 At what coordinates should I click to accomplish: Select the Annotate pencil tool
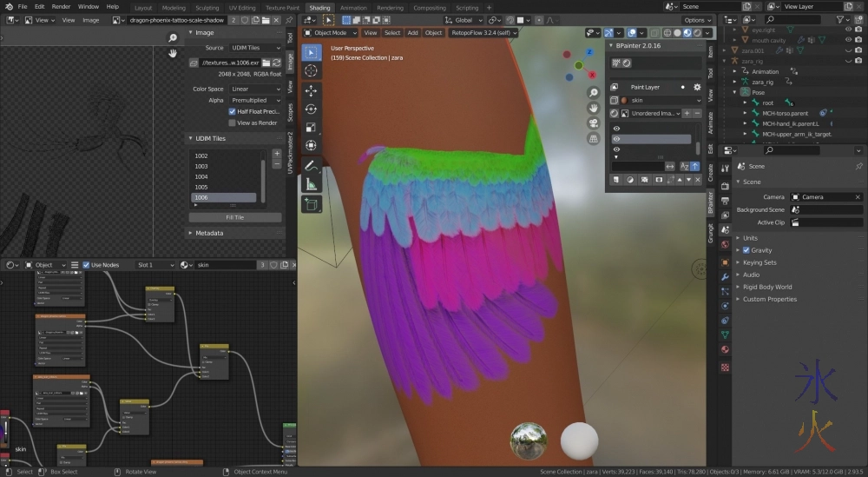pyautogui.click(x=312, y=165)
